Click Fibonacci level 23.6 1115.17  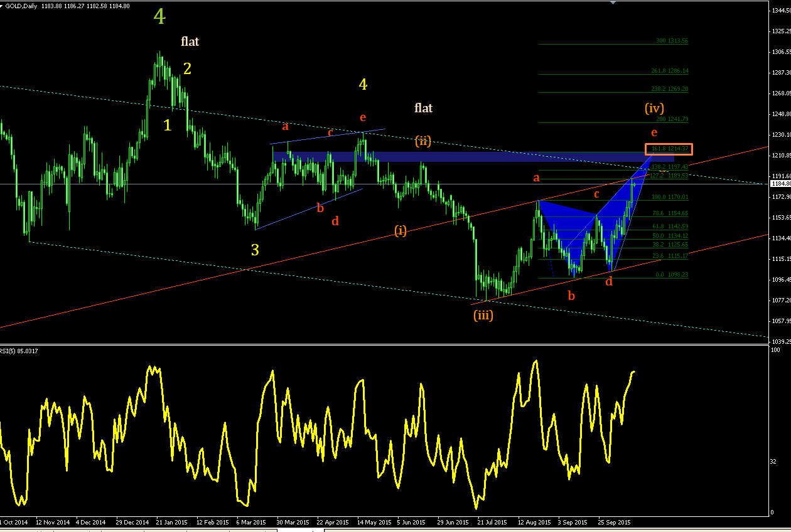tap(671, 256)
